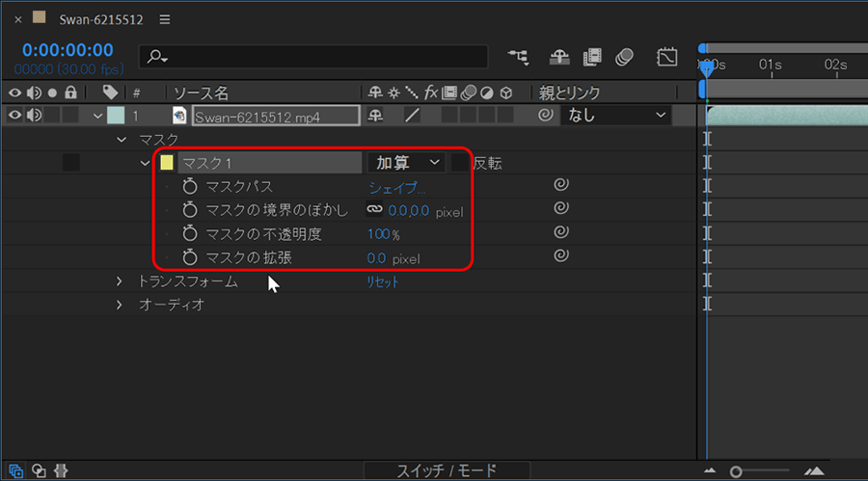Enable frame blending for all layers
The image size is (868, 481).
click(592, 57)
